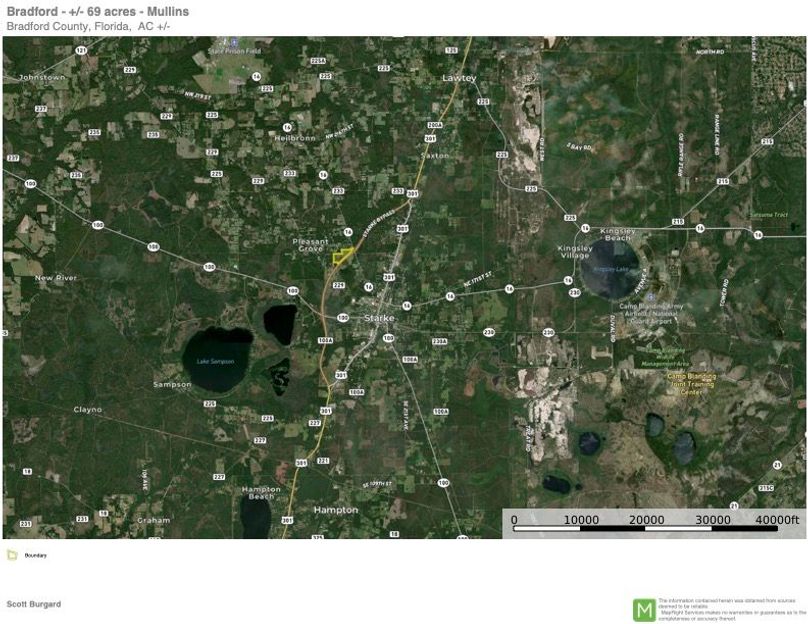The height and width of the screenshot is (624, 808).
Task: Click the Bradford County, Florida subtitle
Action: (x=88, y=25)
